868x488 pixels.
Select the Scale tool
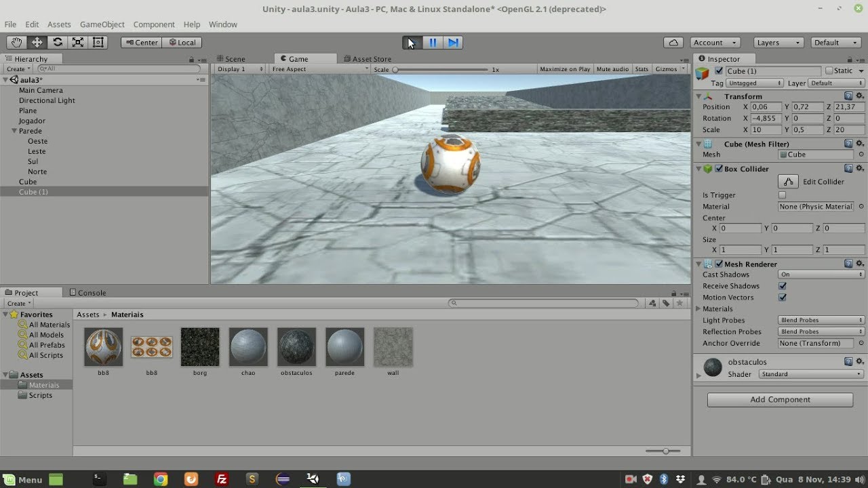(x=78, y=42)
